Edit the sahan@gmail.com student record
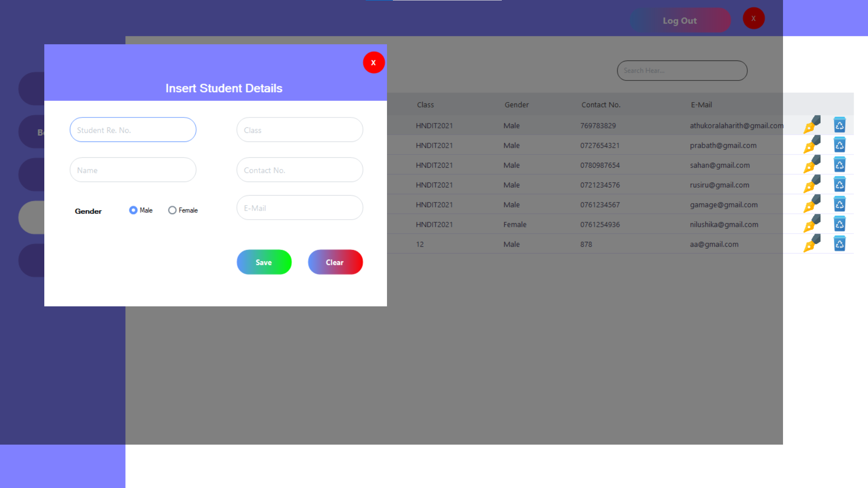Screen dimensions: 868x488 811,165
